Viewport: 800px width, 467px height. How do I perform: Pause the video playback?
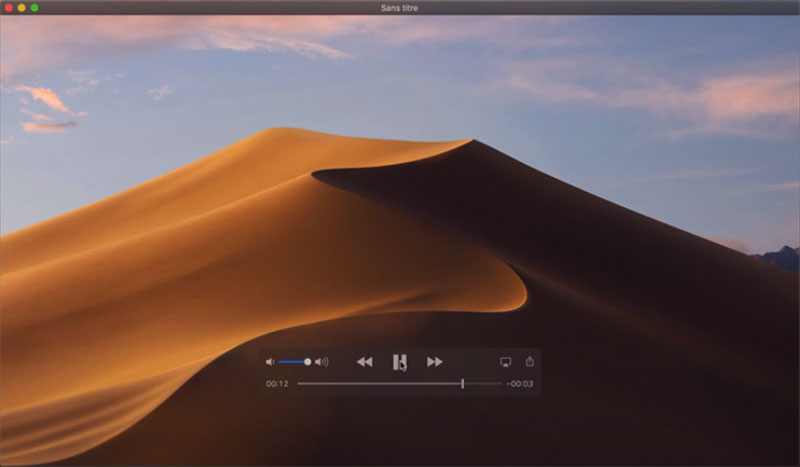pyautogui.click(x=399, y=362)
